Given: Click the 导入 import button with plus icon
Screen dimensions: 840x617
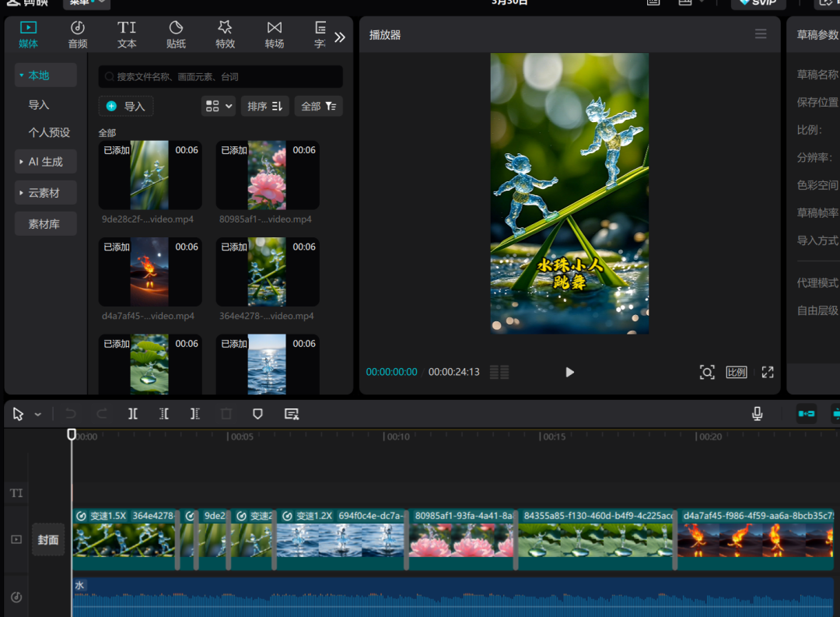Looking at the screenshot, I should coord(126,106).
